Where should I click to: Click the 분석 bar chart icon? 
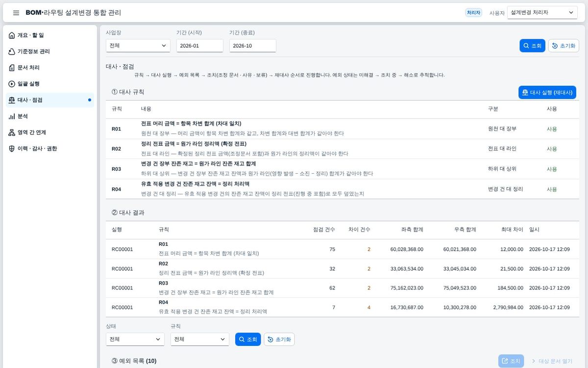point(12,116)
